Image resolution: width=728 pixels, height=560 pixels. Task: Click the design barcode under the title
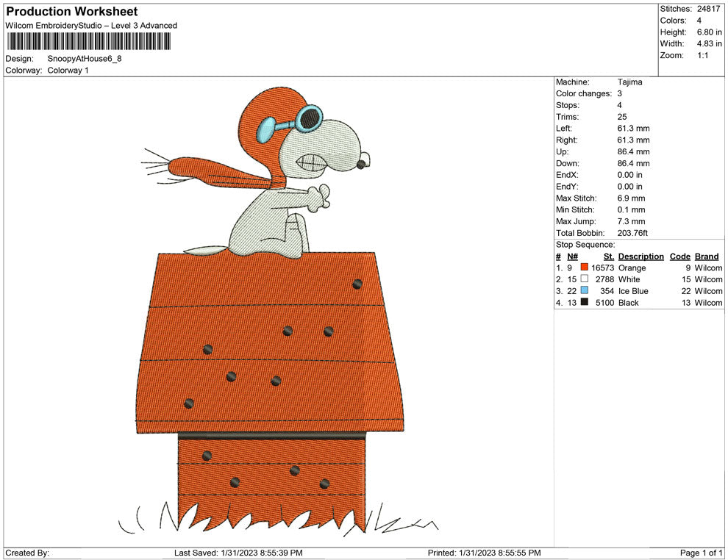click(88, 41)
